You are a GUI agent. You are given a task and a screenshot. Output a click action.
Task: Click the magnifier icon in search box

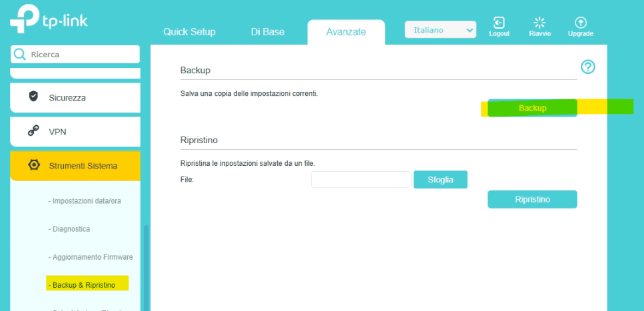pyautogui.click(x=20, y=55)
